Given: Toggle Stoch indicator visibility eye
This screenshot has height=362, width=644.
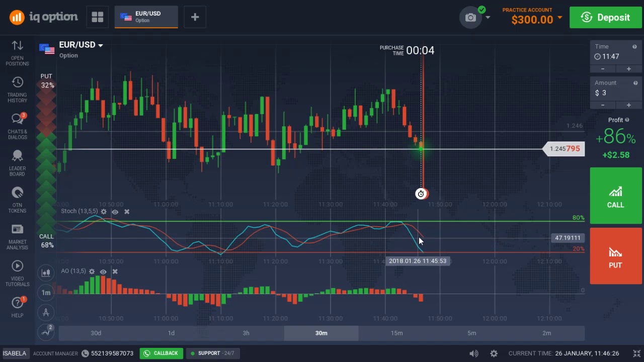Looking at the screenshot, I should [x=115, y=212].
